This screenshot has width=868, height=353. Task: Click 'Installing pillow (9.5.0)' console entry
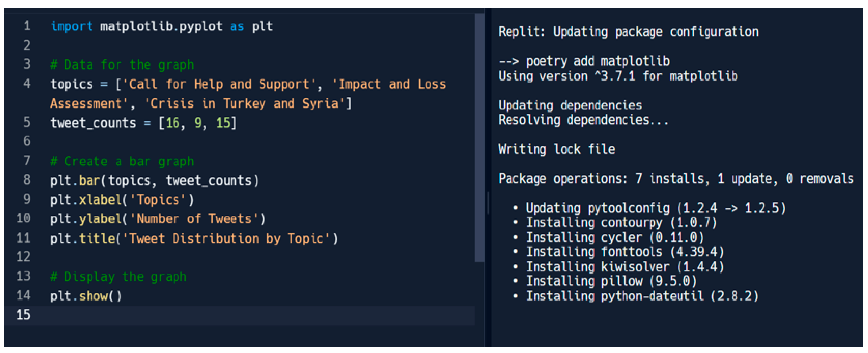coord(611,281)
